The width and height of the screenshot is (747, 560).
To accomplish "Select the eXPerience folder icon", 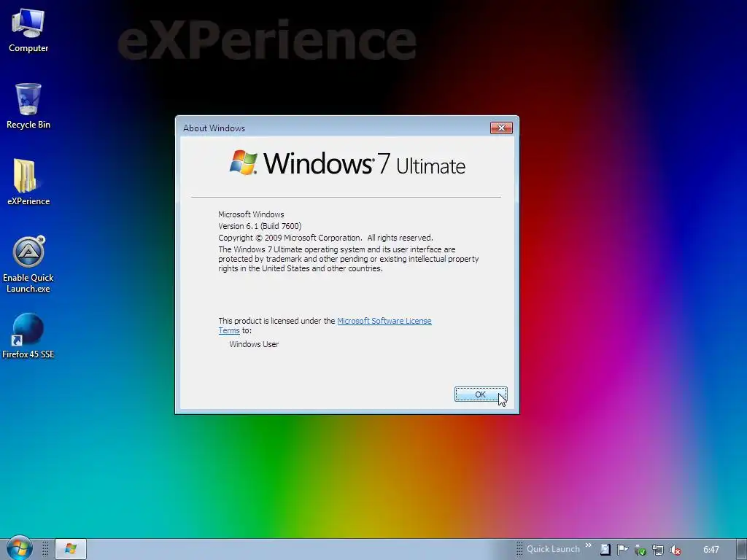I will coord(28,182).
